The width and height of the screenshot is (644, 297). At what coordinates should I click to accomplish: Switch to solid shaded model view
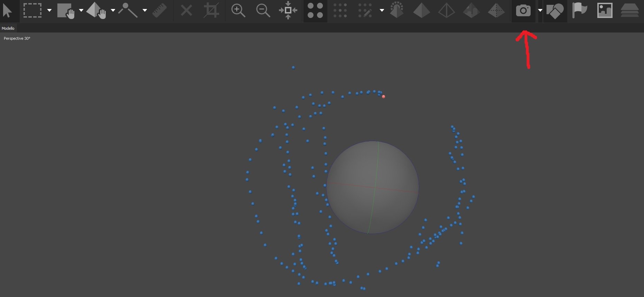click(x=422, y=10)
